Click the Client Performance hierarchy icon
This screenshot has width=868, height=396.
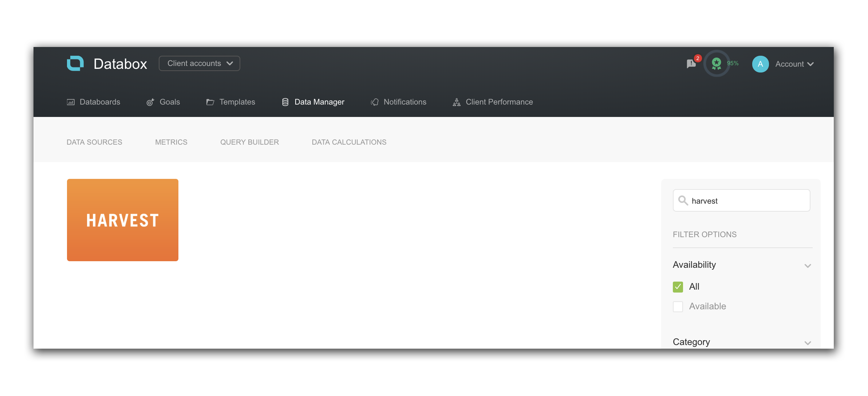(457, 102)
